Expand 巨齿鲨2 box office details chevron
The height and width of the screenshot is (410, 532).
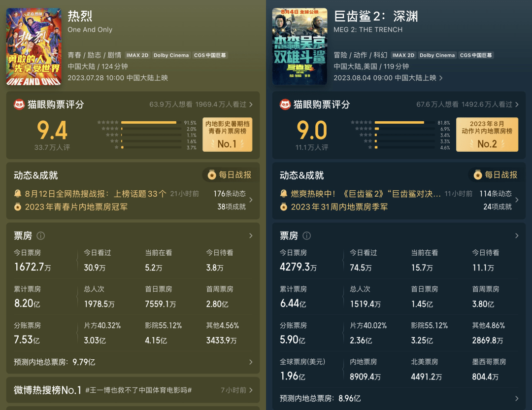(517, 236)
